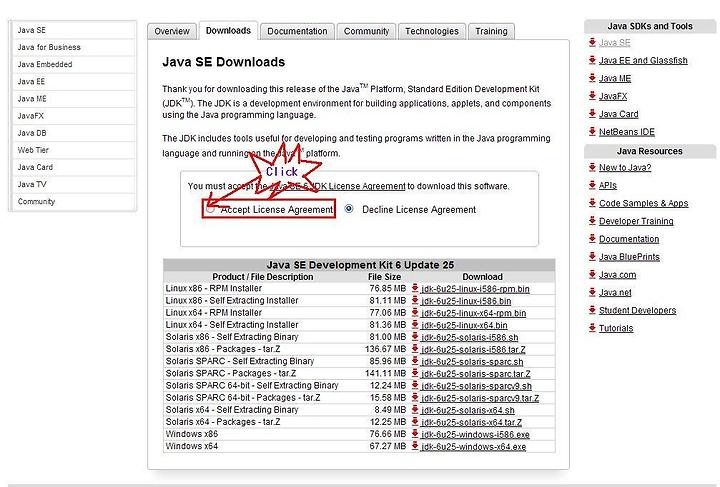Click the red arrow icon next to Developer Training
The width and height of the screenshot is (720, 487).
click(x=592, y=221)
